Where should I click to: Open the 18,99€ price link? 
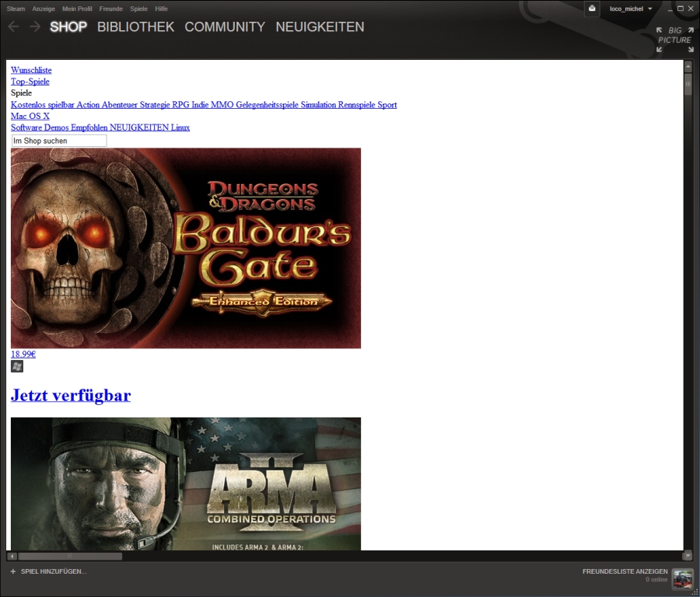coord(23,354)
